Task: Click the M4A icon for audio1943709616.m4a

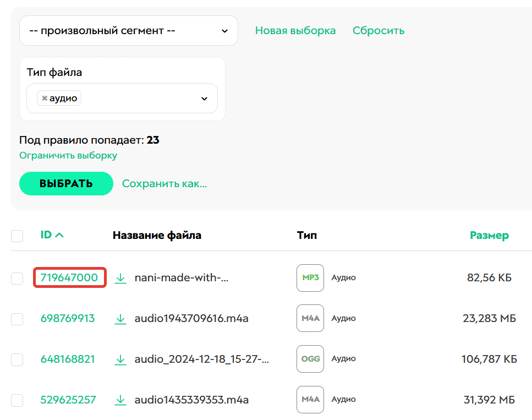Action: [310, 318]
